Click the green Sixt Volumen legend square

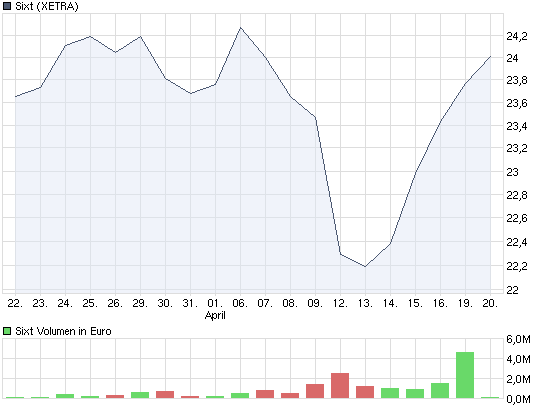coord(7,331)
